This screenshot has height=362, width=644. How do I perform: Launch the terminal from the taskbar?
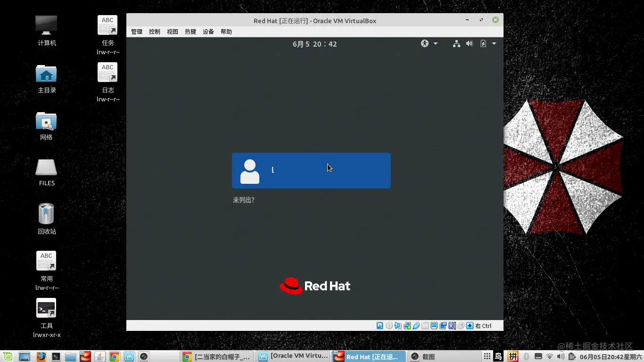click(x=56, y=356)
